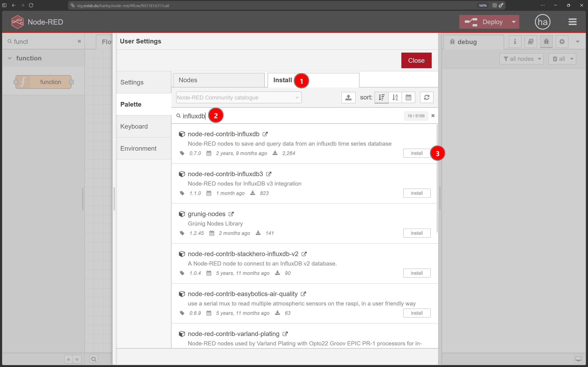Switch to the Install tab
Viewport: 588px width, 367px height.
tap(313, 80)
